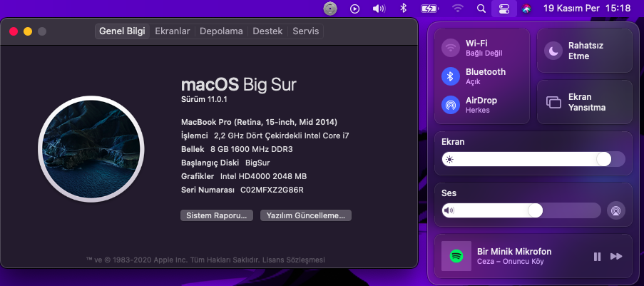Open Spotlight search magnifier in menu bar
644x286 pixels.
click(x=481, y=9)
